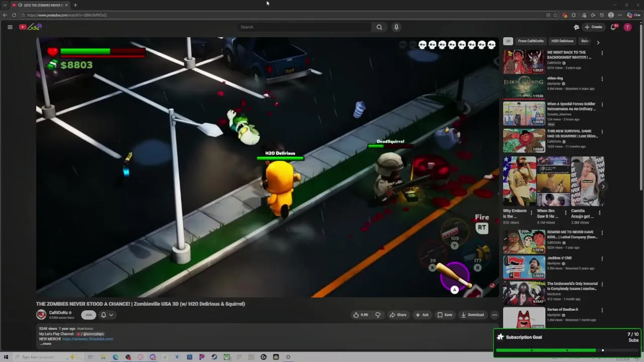This screenshot has height=362, width=644.
Task: Dislike the video with thumbs-down button
Action: tap(378, 315)
